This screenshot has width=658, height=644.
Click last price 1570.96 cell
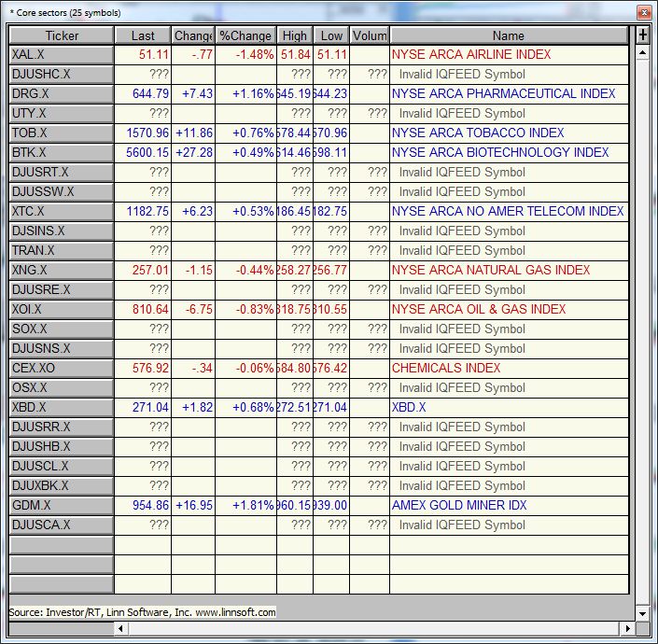[143, 133]
